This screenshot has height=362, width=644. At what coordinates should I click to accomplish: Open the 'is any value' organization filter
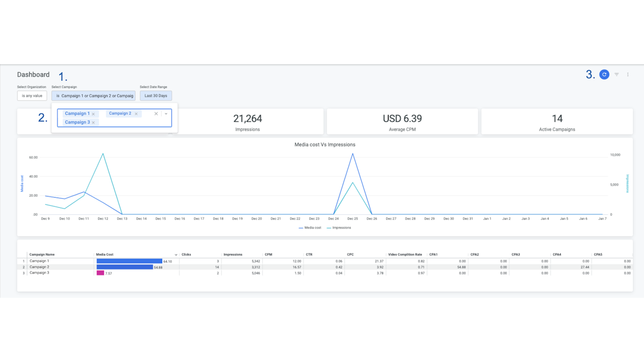(x=32, y=96)
